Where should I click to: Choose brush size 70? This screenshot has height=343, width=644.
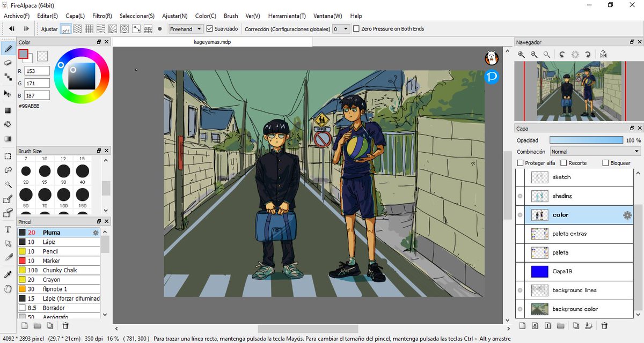(45, 195)
